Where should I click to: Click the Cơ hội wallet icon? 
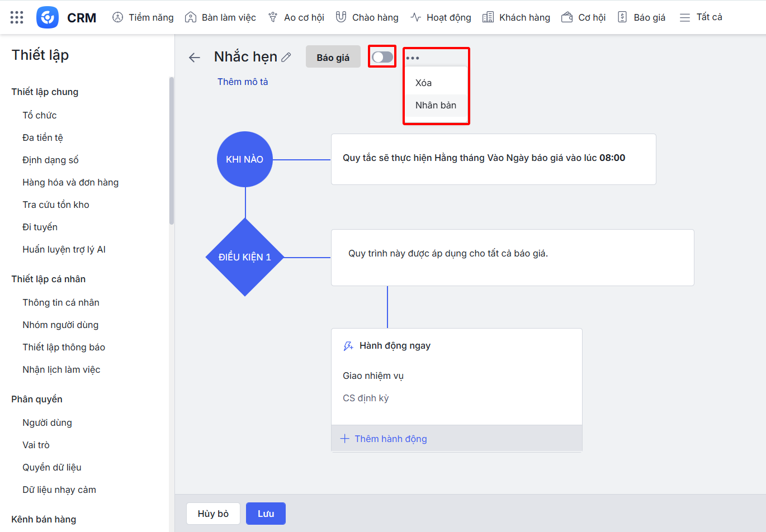[x=567, y=17]
